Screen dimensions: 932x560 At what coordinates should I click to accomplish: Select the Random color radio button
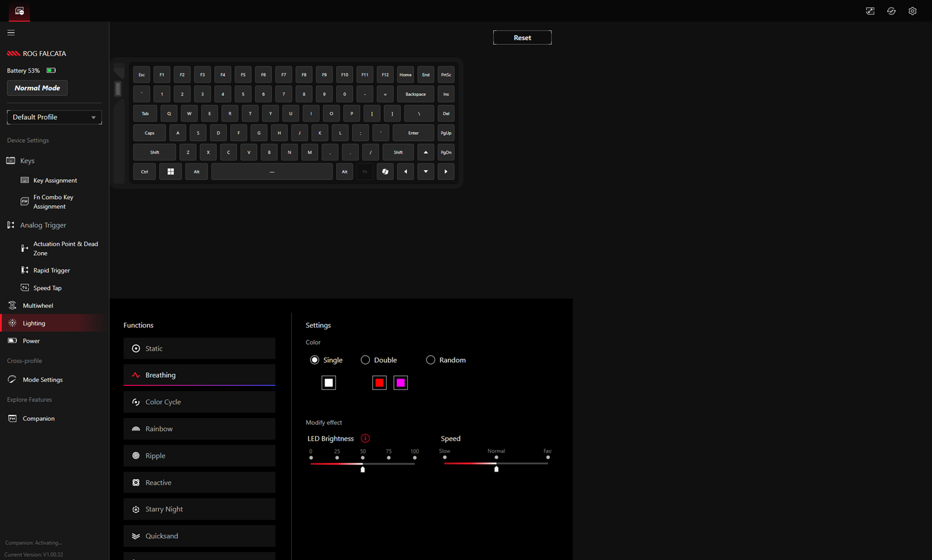pos(430,360)
